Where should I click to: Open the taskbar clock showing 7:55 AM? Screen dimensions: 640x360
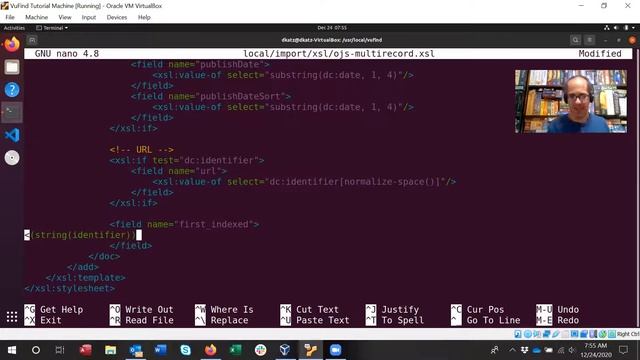pos(596,350)
